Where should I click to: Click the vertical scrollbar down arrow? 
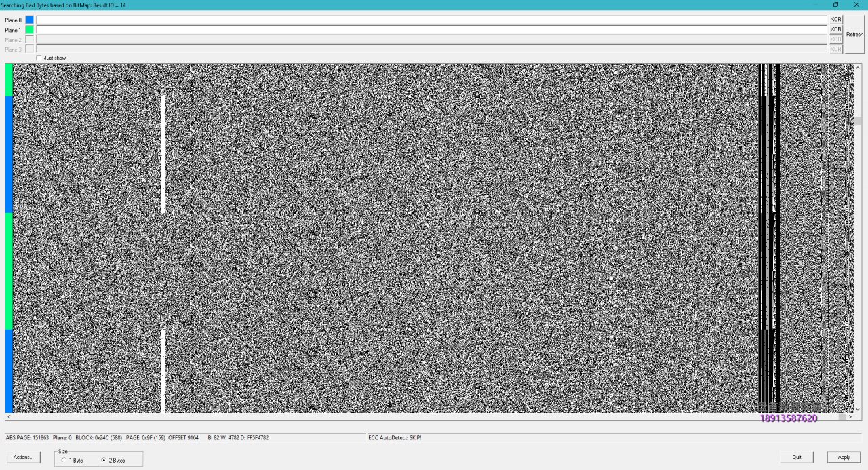pos(858,409)
